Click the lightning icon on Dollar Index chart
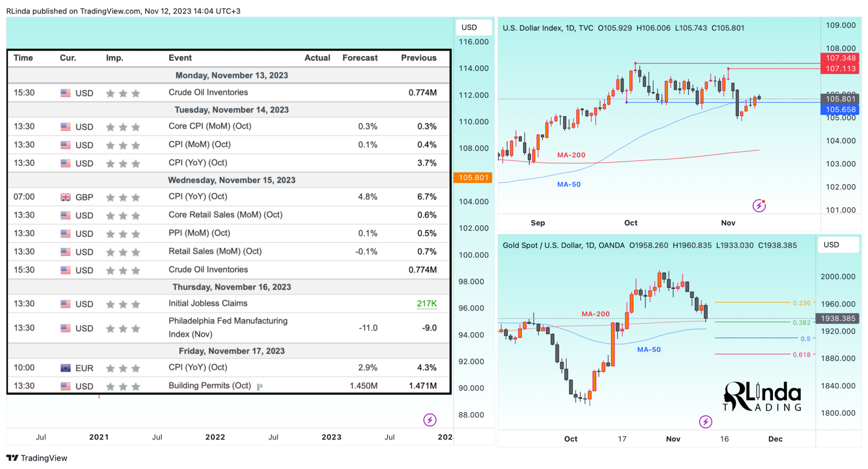Screen dimensions: 868x469 758,206
